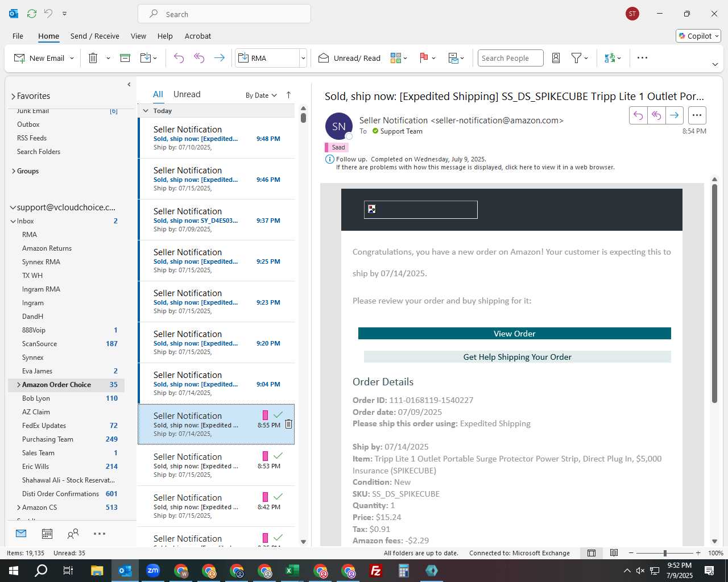This screenshot has height=582, width=728.
Task: Click the ribbon More commands ellipsis
Action: point(642,58)
